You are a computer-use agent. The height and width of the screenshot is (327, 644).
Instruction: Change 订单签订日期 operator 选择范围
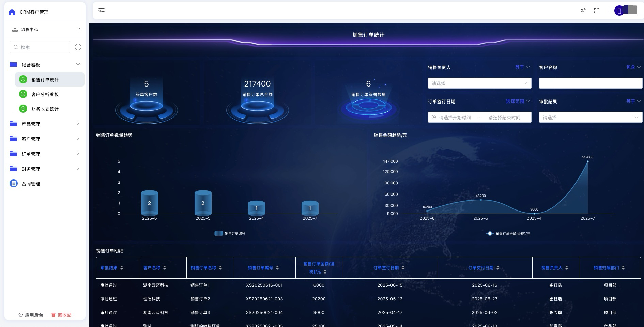518,102
